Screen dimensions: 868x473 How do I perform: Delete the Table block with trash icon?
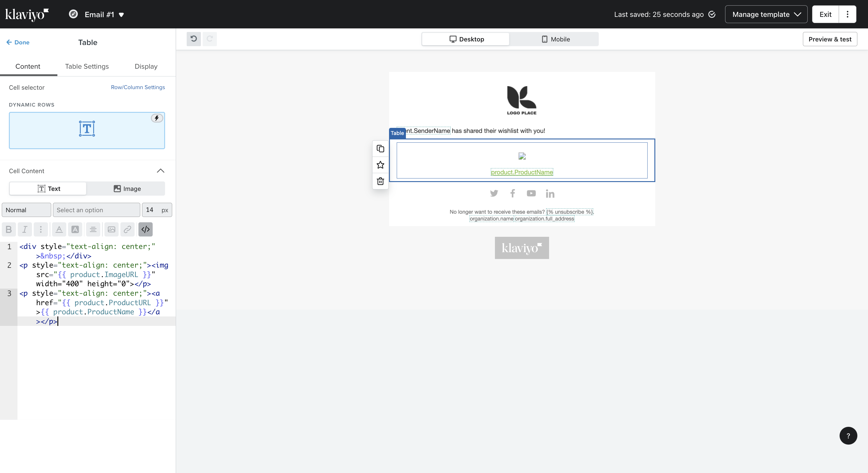point(380,181)
